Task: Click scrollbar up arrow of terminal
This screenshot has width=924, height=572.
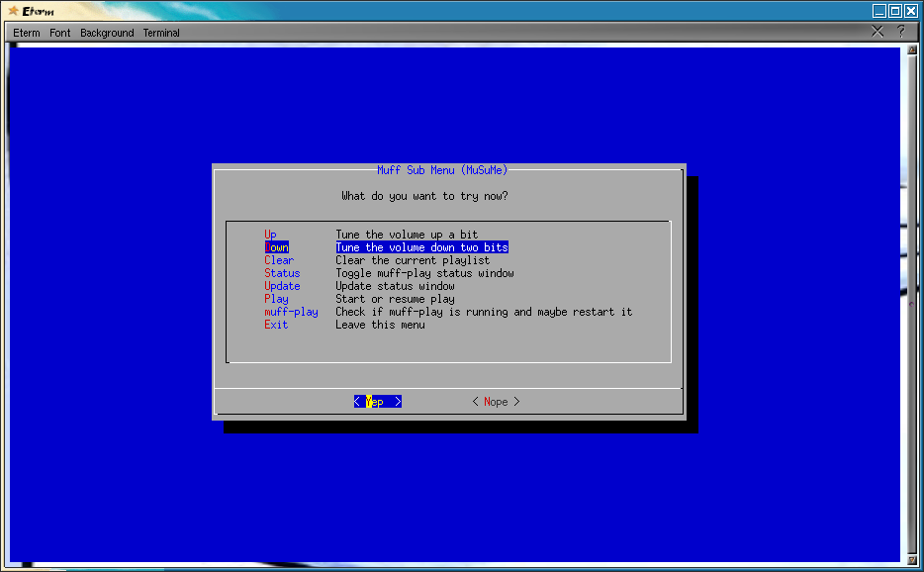Action: pyautogui.click(x=912, y=50)
